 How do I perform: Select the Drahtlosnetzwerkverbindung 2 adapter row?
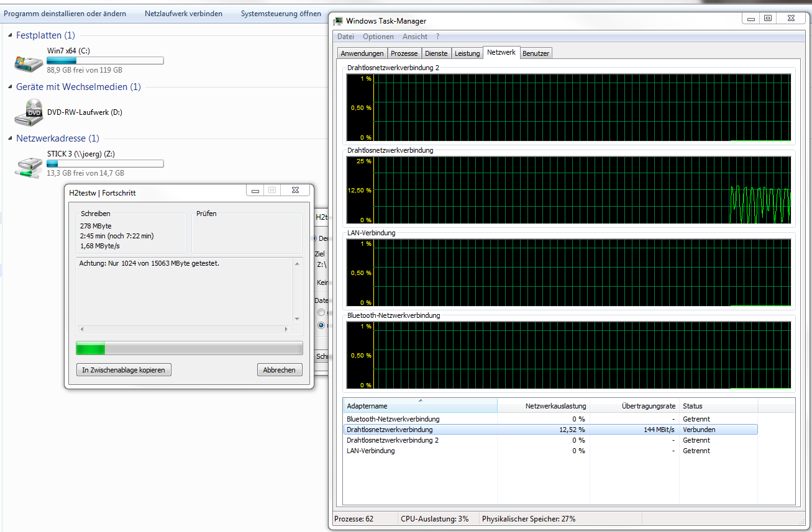550,440
